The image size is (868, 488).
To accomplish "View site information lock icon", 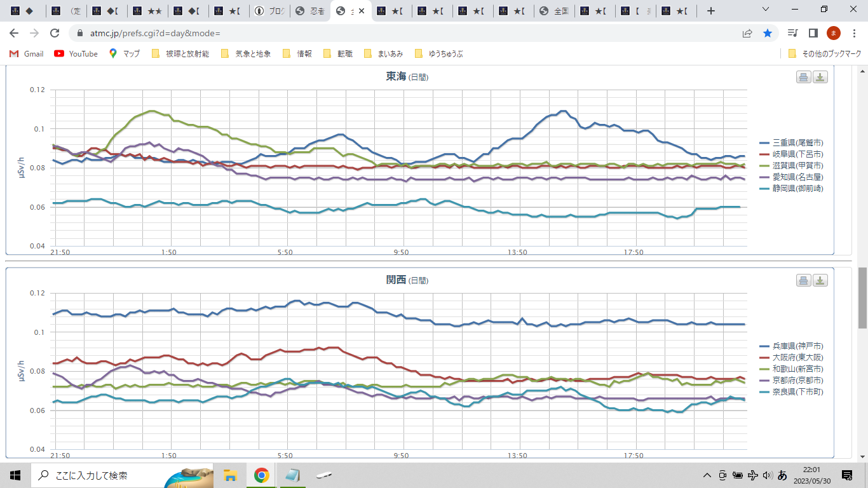I will (x=80, y=33).
